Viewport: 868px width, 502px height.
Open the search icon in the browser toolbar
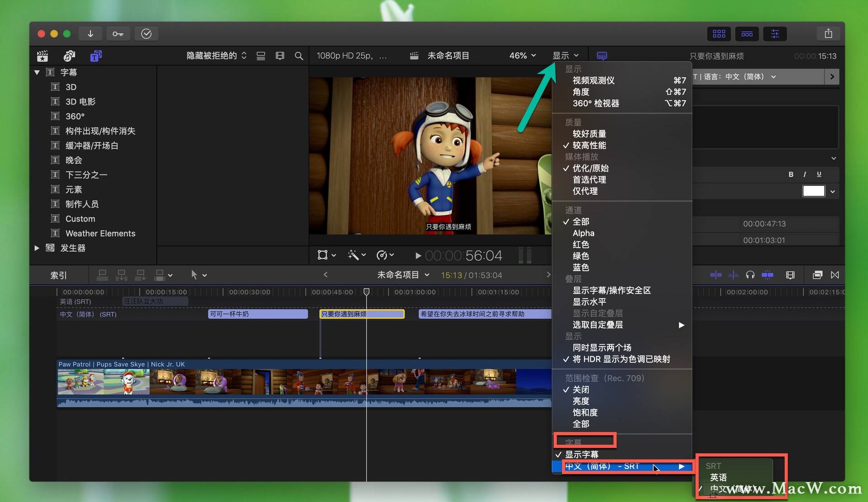click(x=299, y=56)
